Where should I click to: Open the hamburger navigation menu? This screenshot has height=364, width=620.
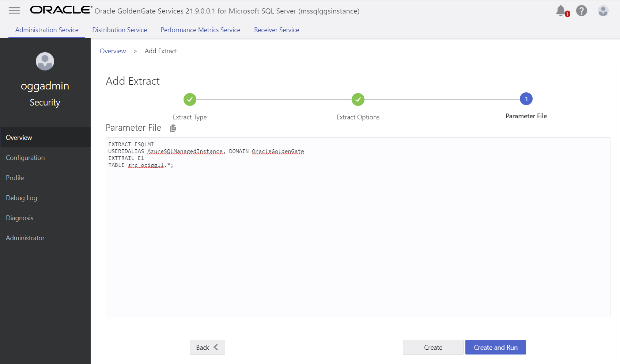[x=14, y=10]
